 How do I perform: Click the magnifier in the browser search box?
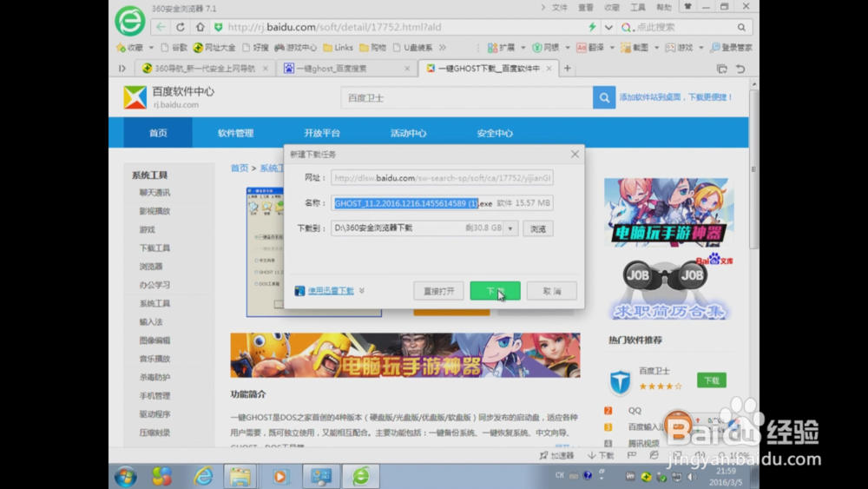click(x=741, y=27)
